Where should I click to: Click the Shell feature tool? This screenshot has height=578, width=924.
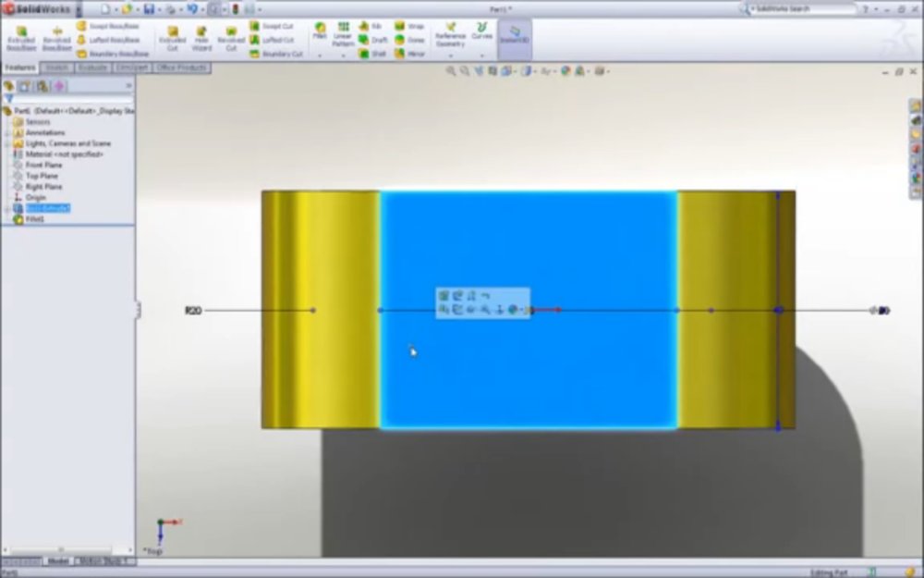pos(372,54)
